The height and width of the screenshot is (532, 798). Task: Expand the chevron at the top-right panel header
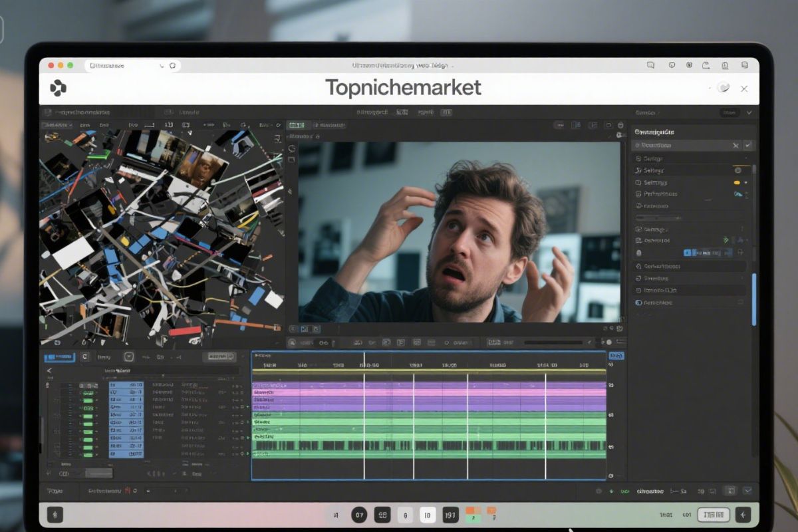(750, 112)
